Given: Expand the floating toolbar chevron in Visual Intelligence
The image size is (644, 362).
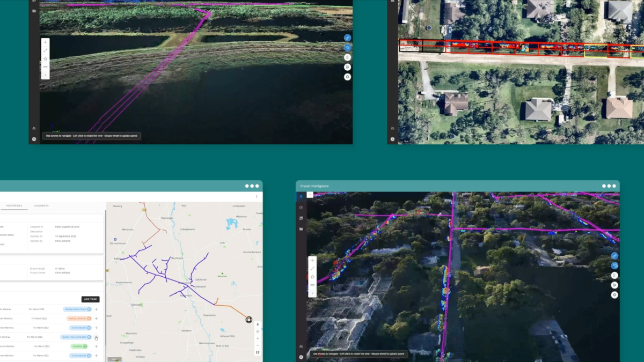Looking at the screenshot, I should pyautogui.click(x=313, y=292).
